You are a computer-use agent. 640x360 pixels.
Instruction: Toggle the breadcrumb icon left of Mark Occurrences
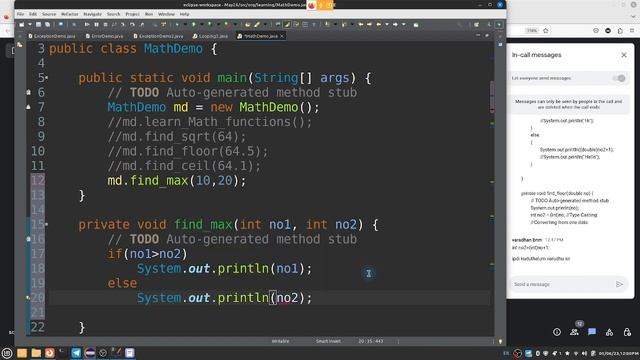click(278, 24)
